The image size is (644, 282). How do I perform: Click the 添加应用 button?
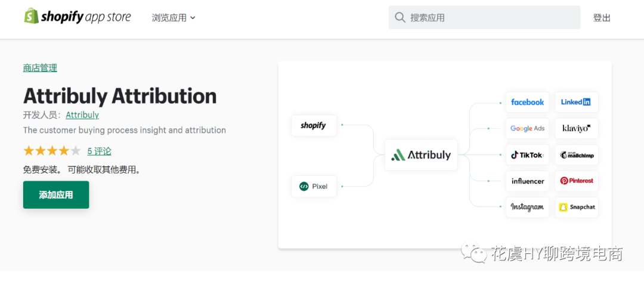56,194
